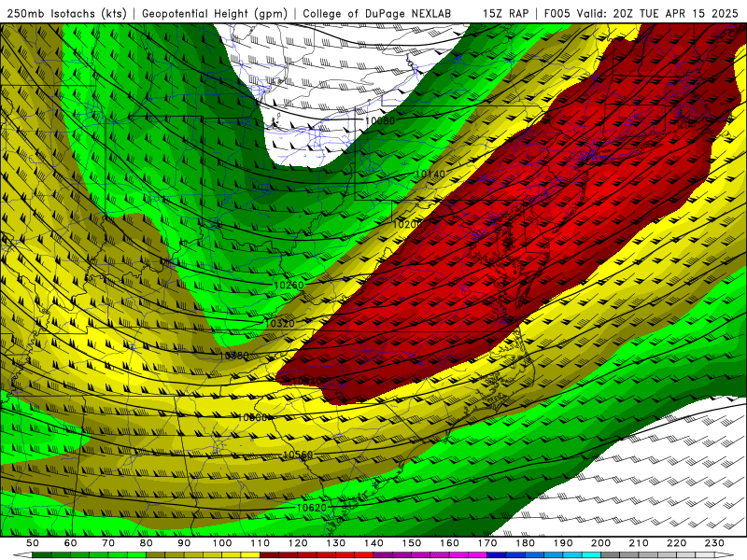Click the 60 value on the color scale

[x=70, y=543]
